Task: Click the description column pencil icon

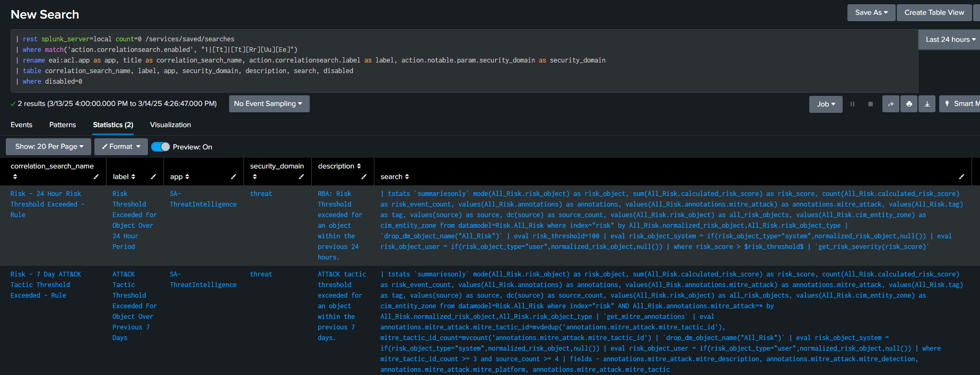Action: (x=364, y=177)
